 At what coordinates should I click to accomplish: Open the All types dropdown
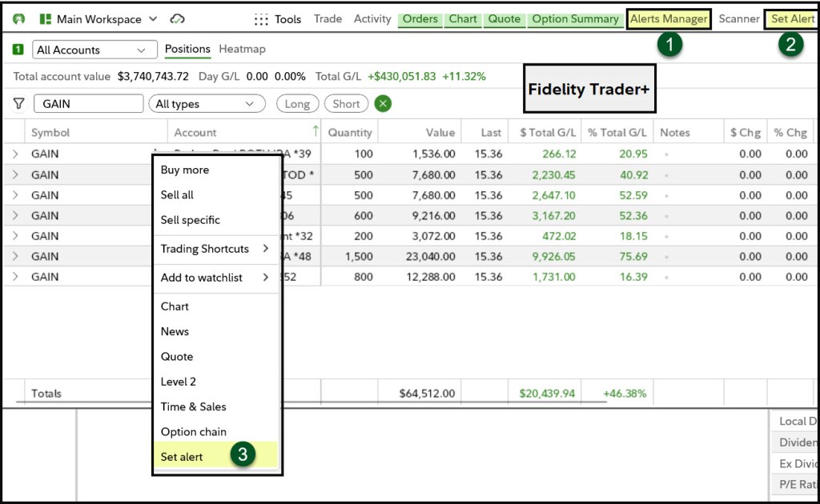(x=207, y=104)
